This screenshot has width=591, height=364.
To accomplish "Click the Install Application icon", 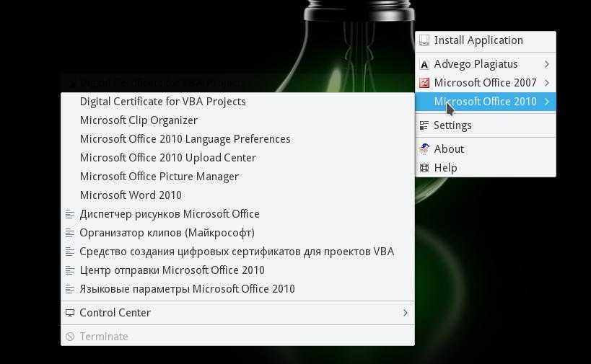I will point(424,40).
